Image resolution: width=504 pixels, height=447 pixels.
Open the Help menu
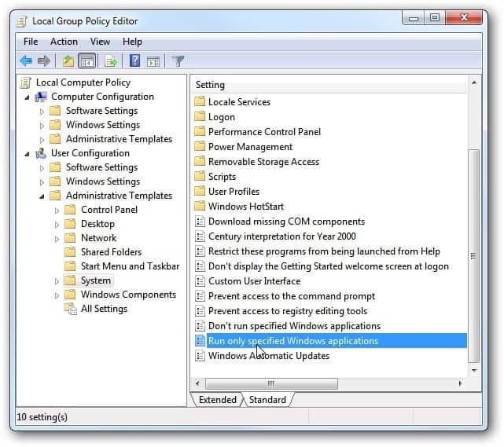[132, 42]
